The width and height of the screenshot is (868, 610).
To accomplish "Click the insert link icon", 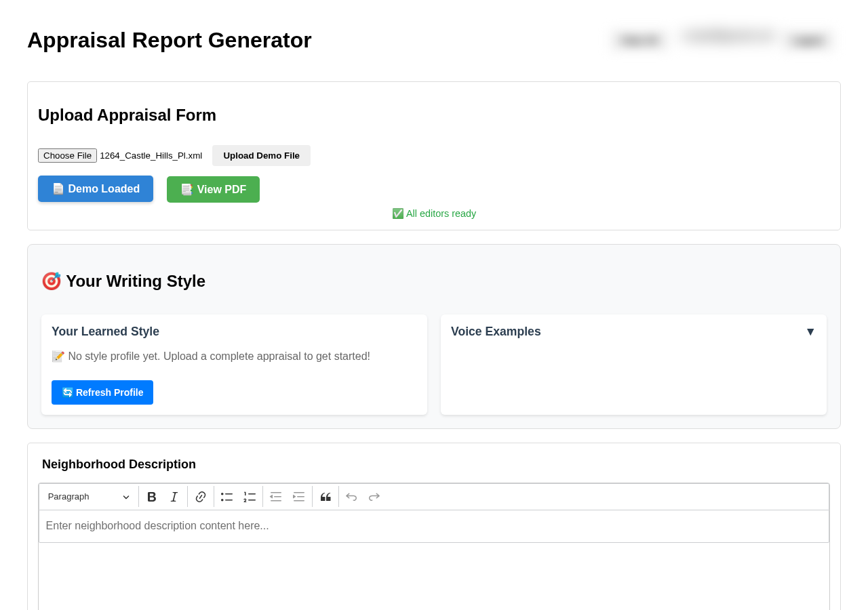I will pyautogui.click(x=201, y=497).
